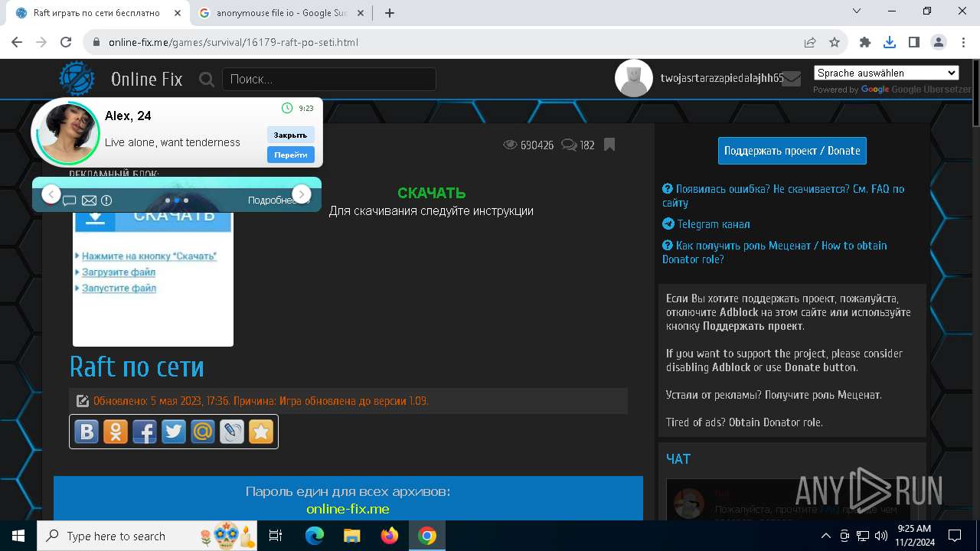Screen dimensions: 980x551
Task: Open Microsoft Edge from taskbar
Action: [315, 536]
